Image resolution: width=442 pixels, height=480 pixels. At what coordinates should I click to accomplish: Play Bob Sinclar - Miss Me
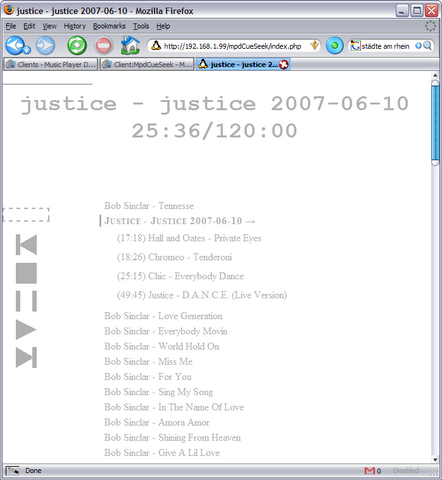pos(148,361)
